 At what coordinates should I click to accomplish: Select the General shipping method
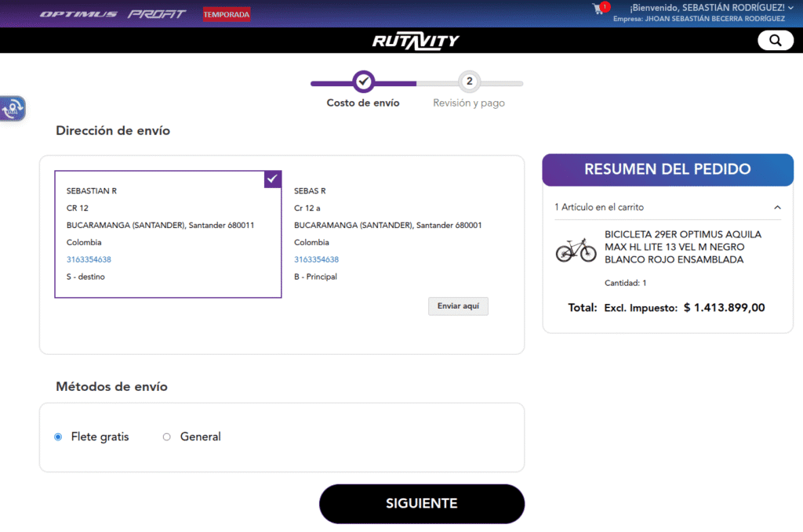tap(166, 437)
